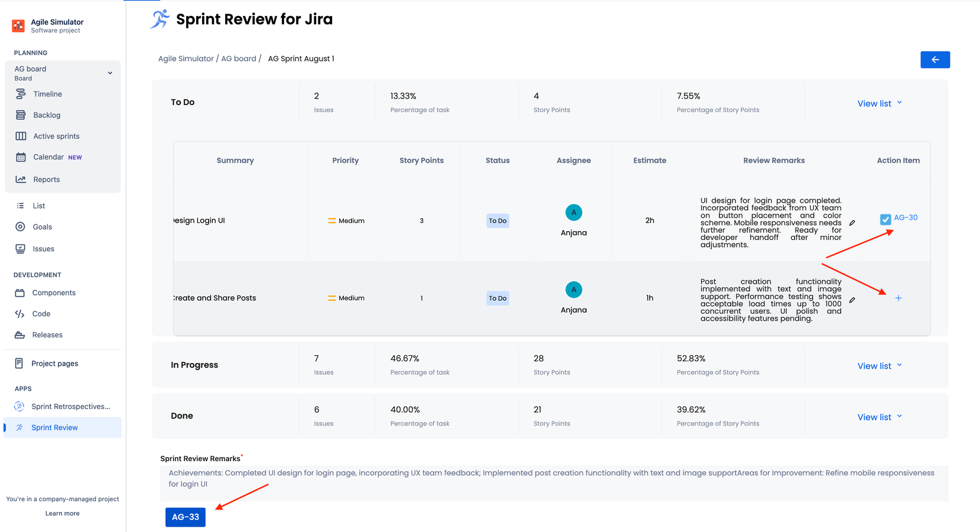Click Medium priority icon for Create and Share Posts
The image size is (980, 532).
coord(332,299)
